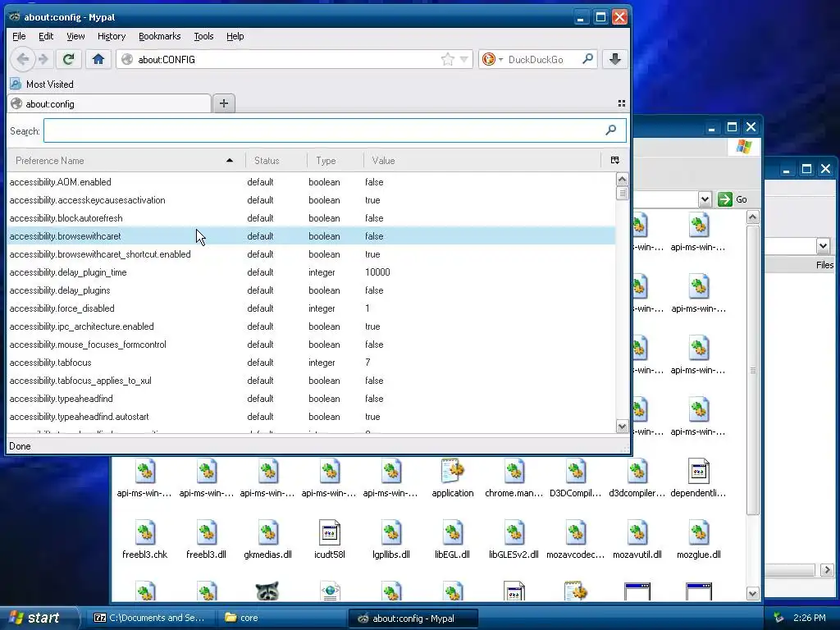
Task: Sort by Value column header
Action: 482,160
